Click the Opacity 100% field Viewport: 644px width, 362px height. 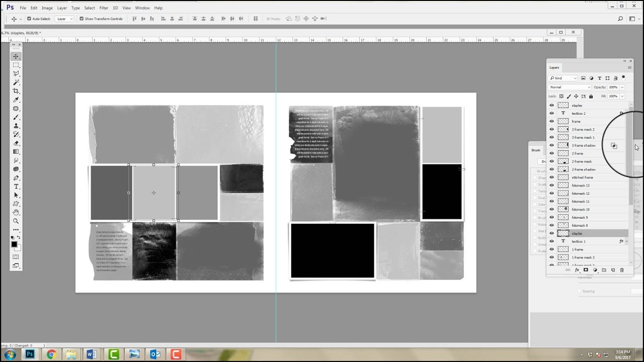(613, 87)
